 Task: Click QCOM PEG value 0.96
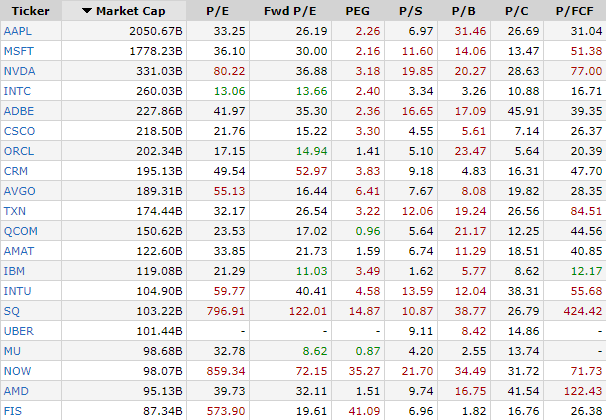(368, 231)
